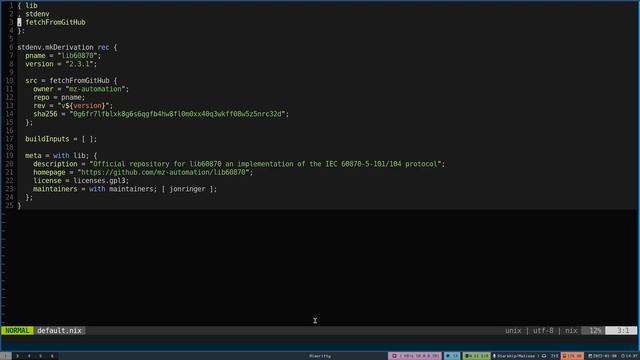
Task: Click the utf-8 encoding indicator
Action: point(543,331)
